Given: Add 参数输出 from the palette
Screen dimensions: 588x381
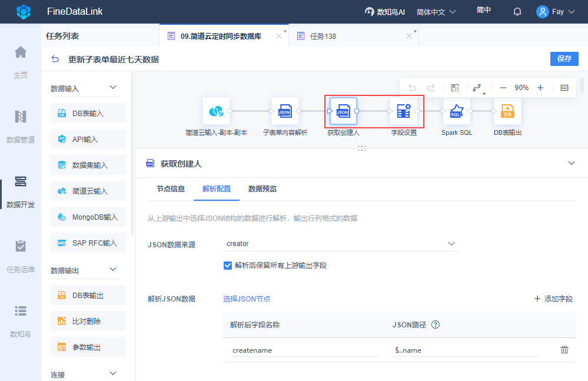Looking at the screenshot, I should (x=88, y=347).
